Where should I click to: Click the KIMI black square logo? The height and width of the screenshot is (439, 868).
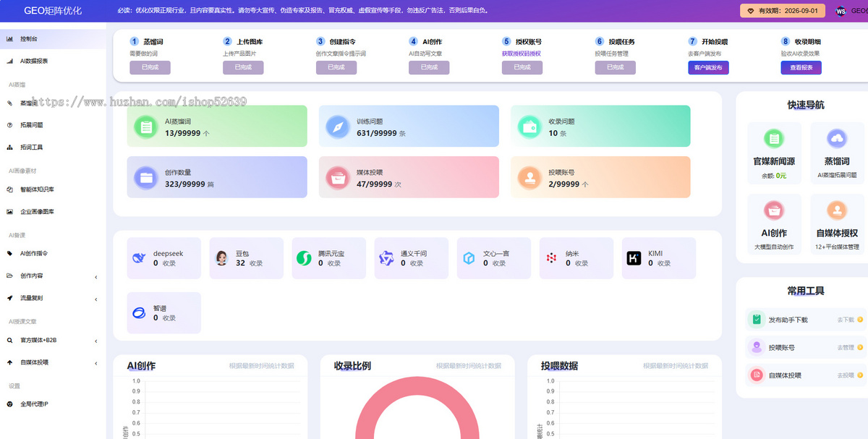coord(634,258)
